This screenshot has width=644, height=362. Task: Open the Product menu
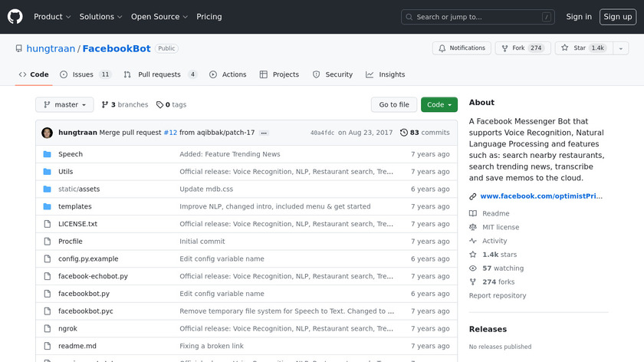click(52, 17)
